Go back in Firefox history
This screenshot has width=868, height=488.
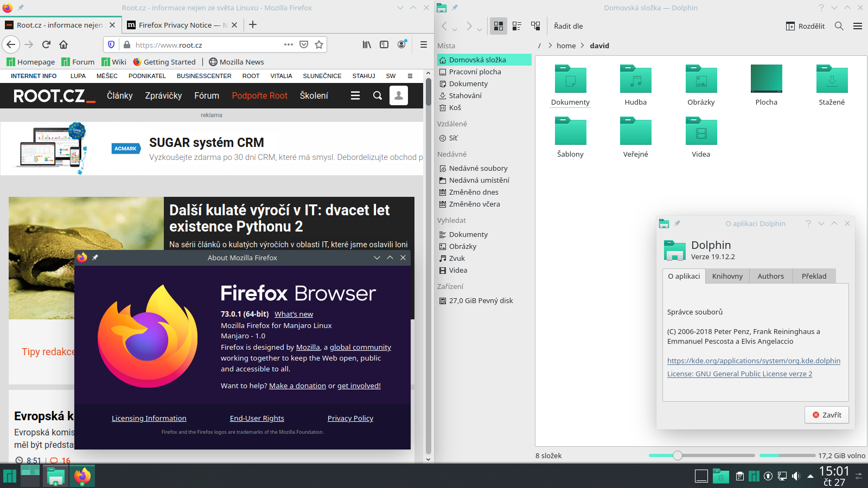(x=11, y=44)
